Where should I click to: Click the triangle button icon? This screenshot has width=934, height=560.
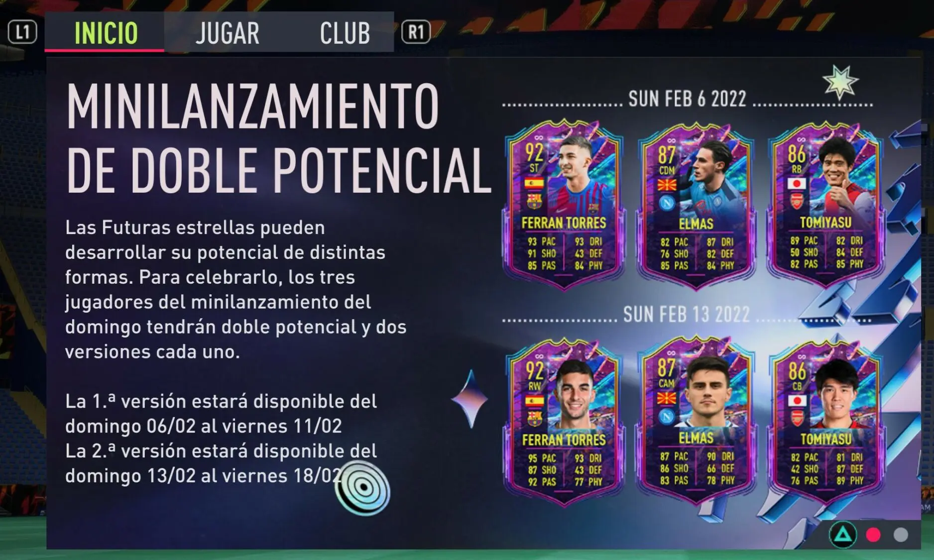point(842,535)
